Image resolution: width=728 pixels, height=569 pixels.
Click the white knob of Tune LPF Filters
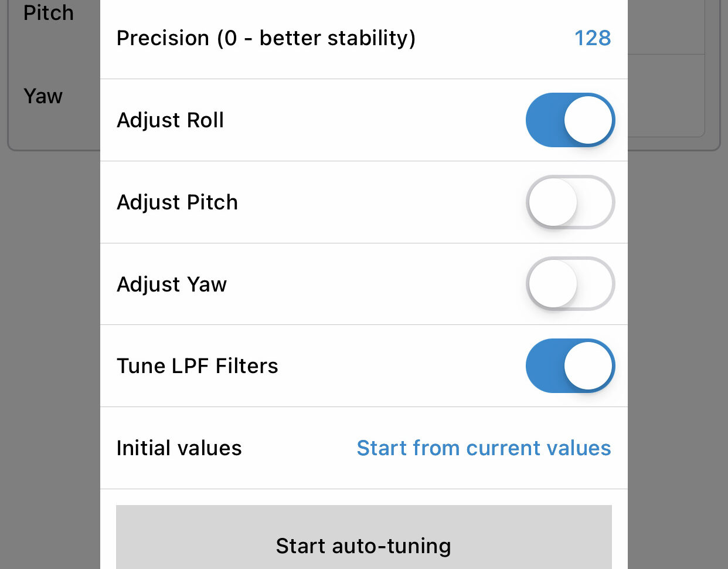588,365
